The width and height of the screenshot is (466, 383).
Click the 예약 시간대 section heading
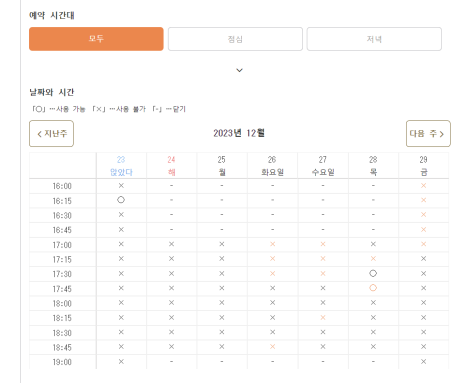point(52,15)
